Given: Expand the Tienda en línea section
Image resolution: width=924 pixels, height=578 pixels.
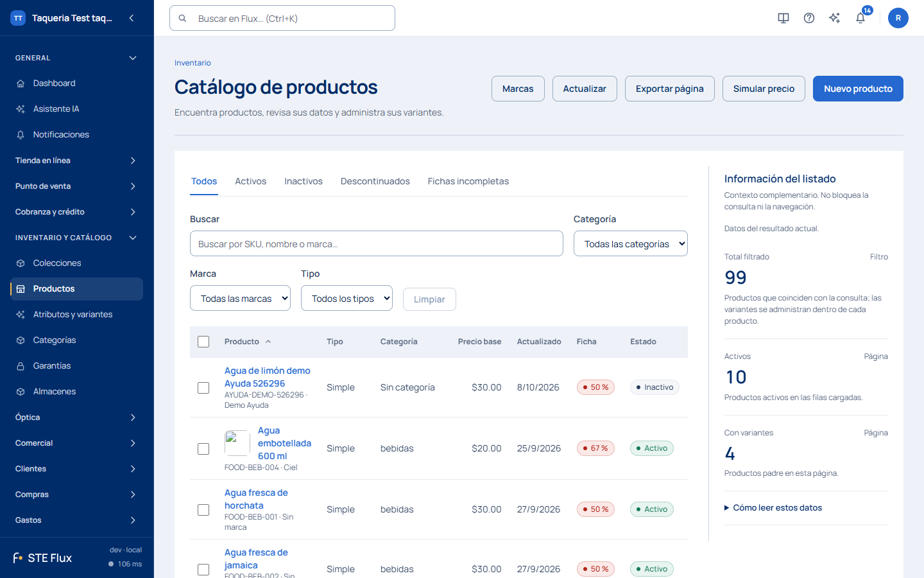Looking at the screenshot, I should coord(77,161).
